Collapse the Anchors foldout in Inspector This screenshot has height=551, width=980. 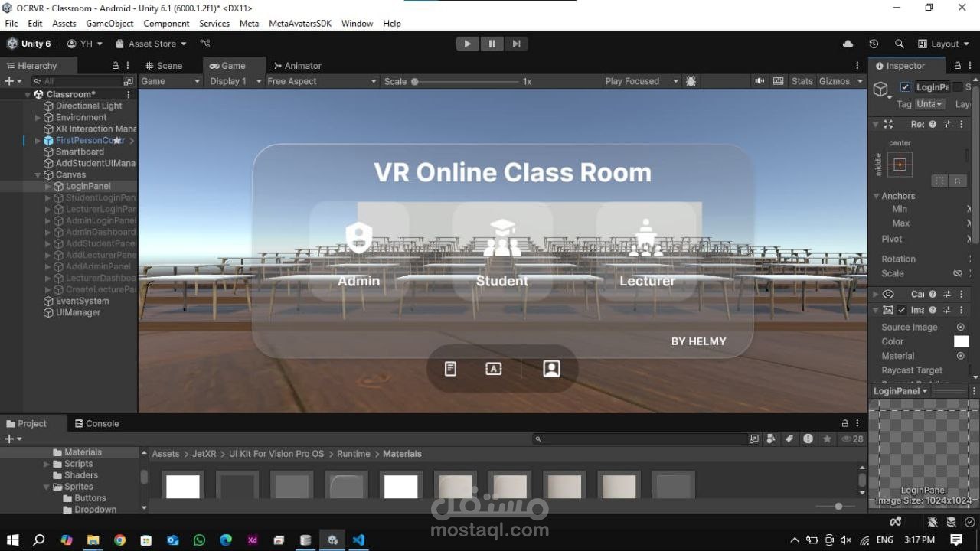point(877,196)
